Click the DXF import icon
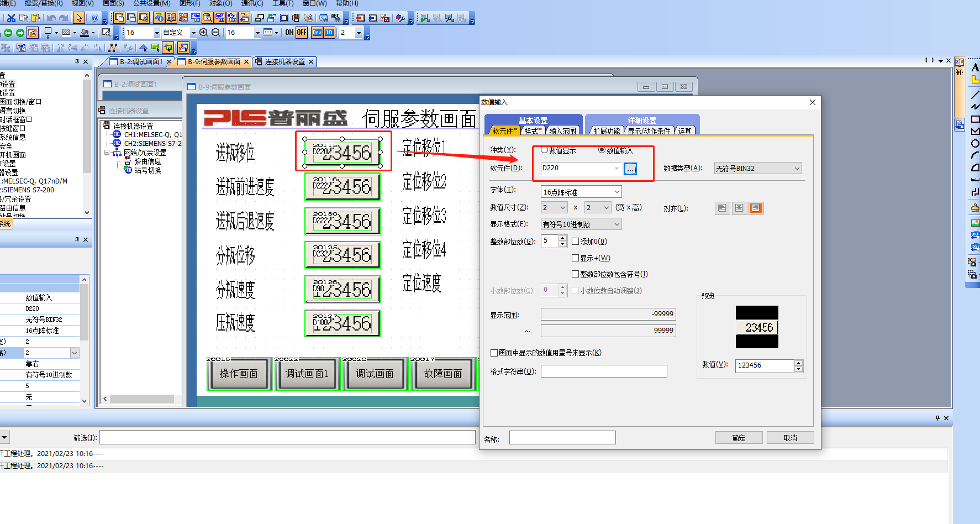The image size is (980, 524). click(x=975, y=235)
